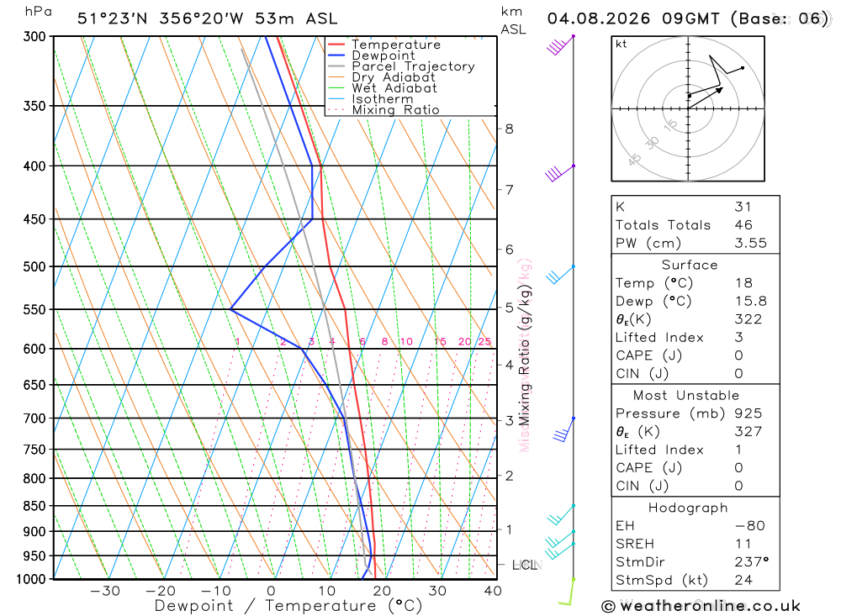Click the wind barb at 300 hPa
The width and height of the screenshot is (841, 616).
click(561, 45)
